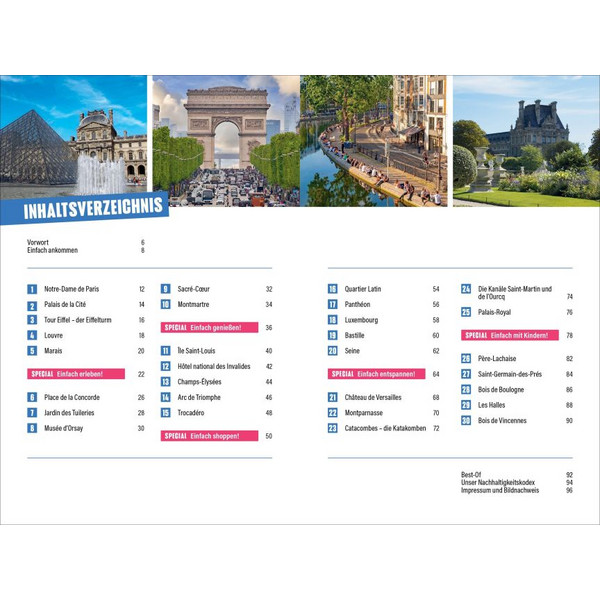The height and width of the screenshot is (600, 600).
Task: Click the Musée d'Orsay title
Action: point(64,428)
